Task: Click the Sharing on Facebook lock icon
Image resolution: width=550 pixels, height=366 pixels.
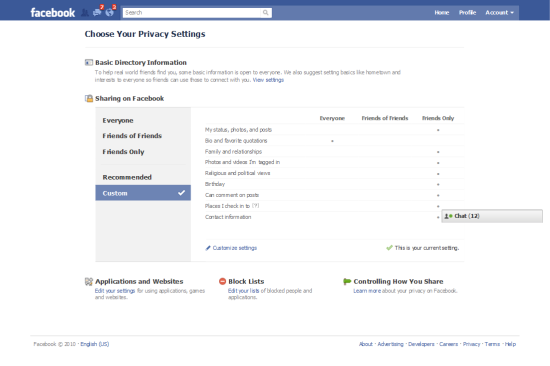Action: (89, 98)
